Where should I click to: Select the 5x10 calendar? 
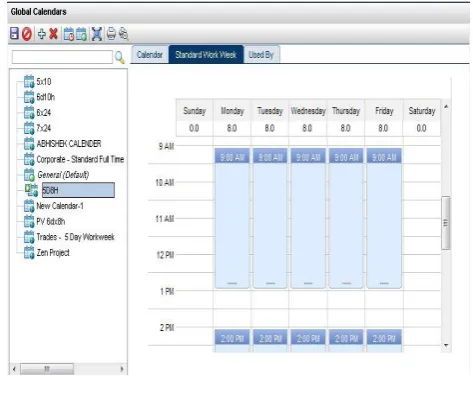[x=44, y=82]
